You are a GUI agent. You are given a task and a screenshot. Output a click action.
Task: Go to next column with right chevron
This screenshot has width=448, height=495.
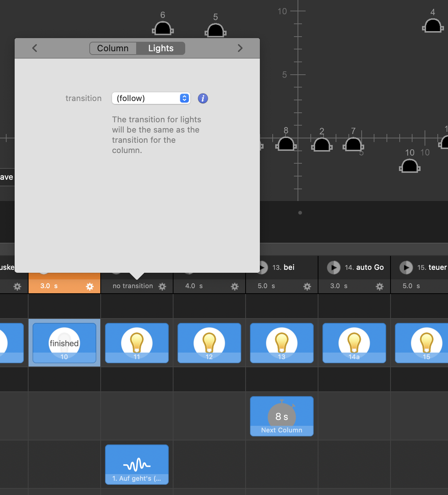[240, 48]
